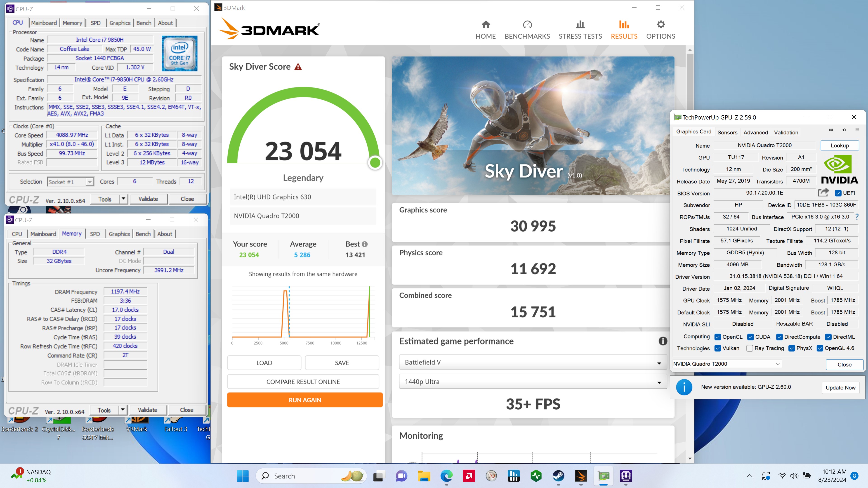Open the Bench tab in top CPU-Z
The image size is (868, 488).
[x=144, y=23]
